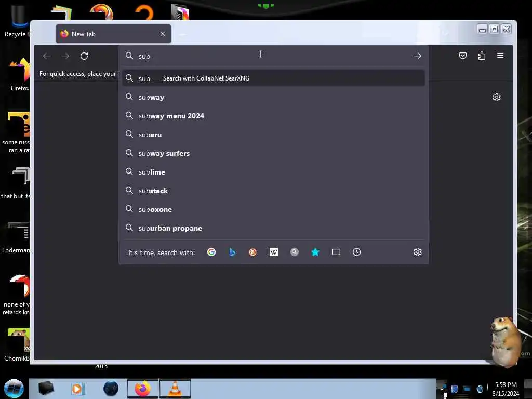The image size is (532, 399).
Task: Open the black box taskbar icon
Action: click(46, 389)
